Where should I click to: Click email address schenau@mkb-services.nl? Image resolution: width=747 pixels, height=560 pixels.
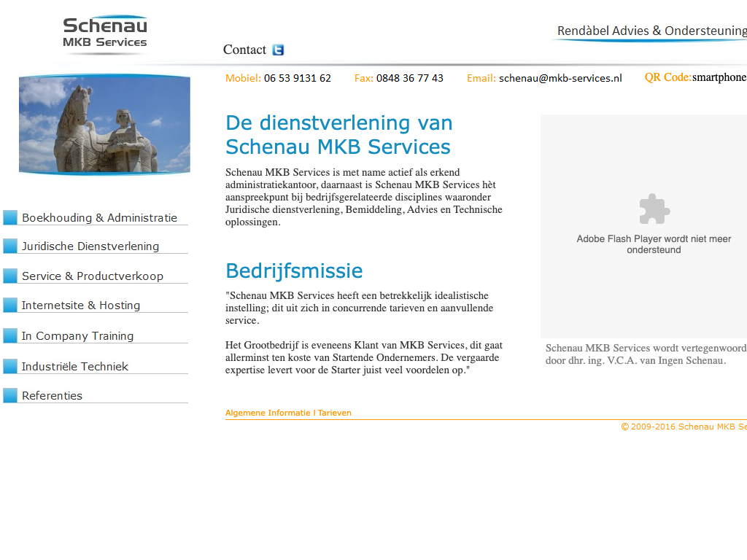[x=560, y=78]
